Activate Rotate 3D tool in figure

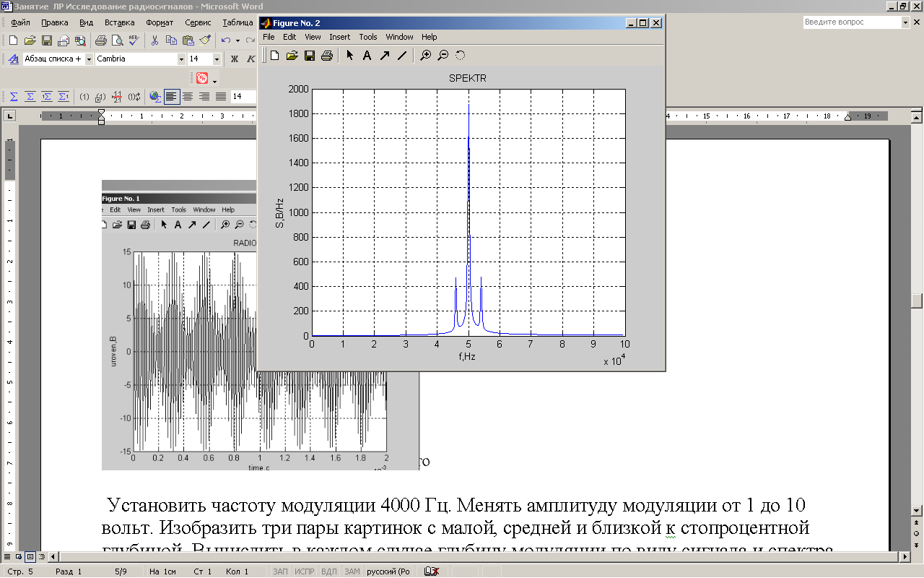[x=461, y=55]
